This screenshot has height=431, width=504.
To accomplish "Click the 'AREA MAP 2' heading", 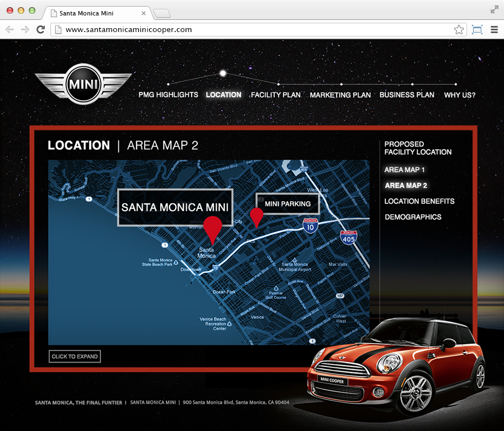I will coord(162,145).
